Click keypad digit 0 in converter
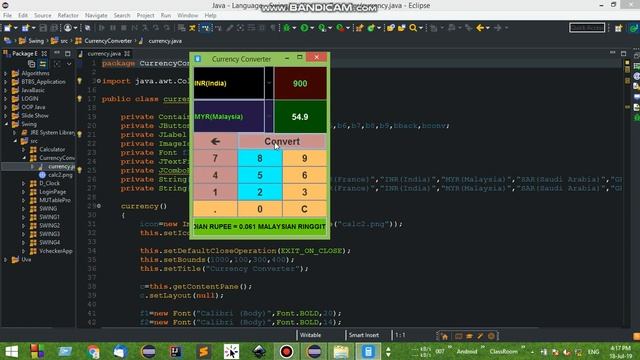This screenshot has height=360, width=640. 260,209
